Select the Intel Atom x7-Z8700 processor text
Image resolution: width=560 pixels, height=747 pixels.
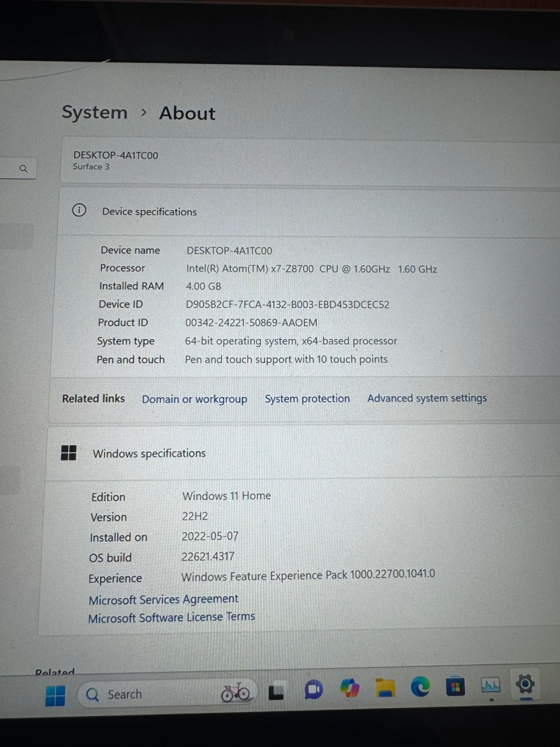(x=312, y=269)
